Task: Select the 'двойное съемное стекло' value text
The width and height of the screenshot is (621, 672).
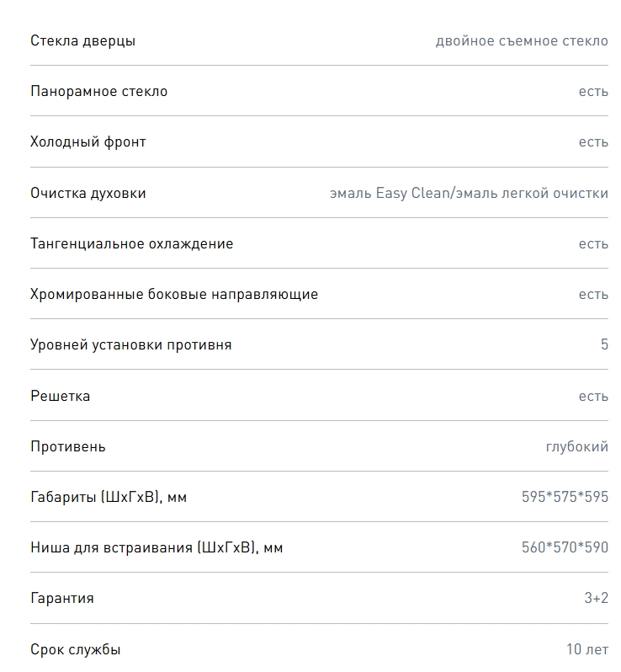Action: (522, 40)
